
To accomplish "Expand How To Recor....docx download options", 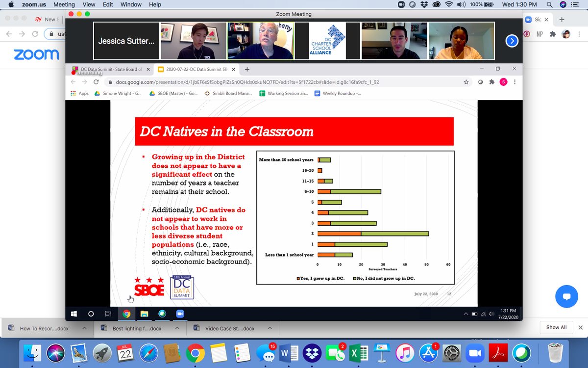I will pos(84,328).
